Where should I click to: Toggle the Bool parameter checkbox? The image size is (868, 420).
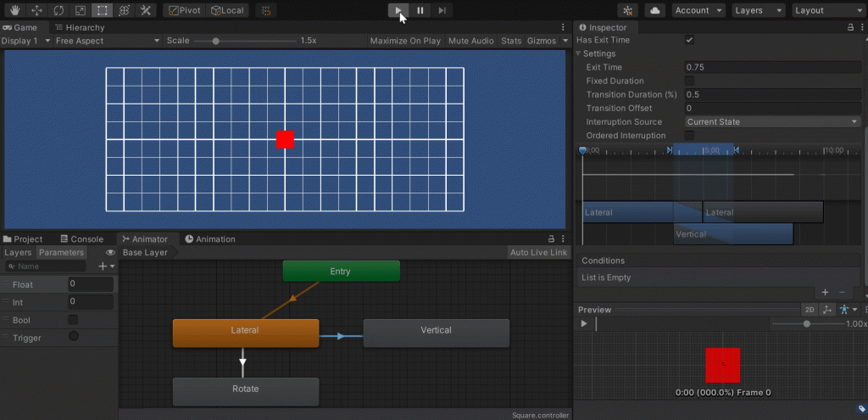tap(73, 320)
